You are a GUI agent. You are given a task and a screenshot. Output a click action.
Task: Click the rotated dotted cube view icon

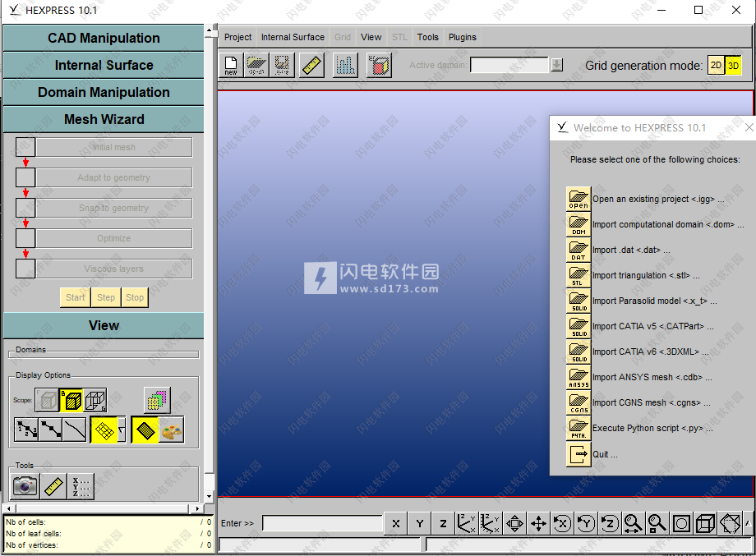[x=730, y=523]
